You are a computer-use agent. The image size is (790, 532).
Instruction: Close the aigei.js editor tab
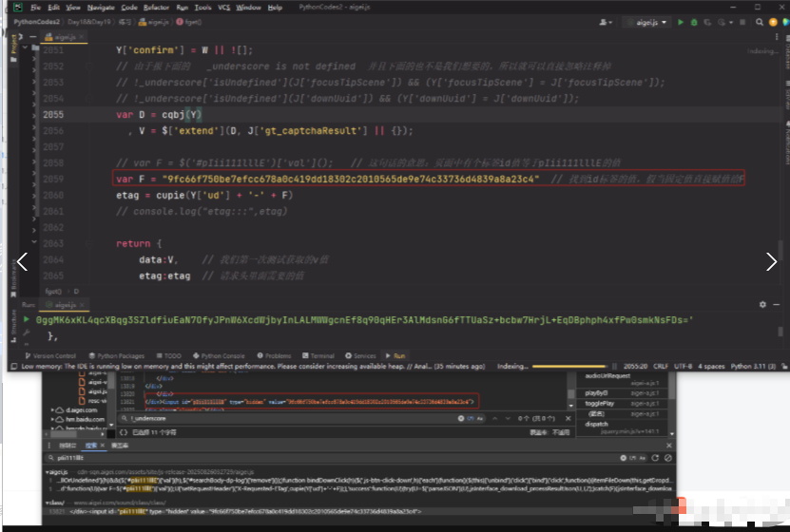(81, 37)
